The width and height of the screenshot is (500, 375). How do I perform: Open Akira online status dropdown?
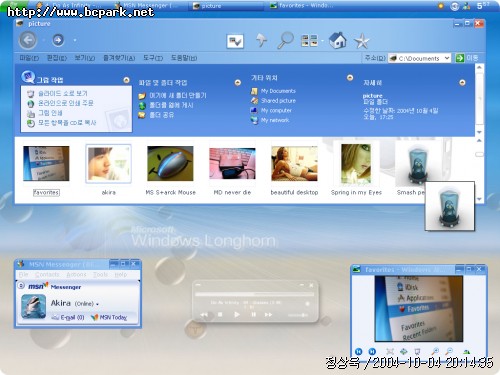(97, 304)
